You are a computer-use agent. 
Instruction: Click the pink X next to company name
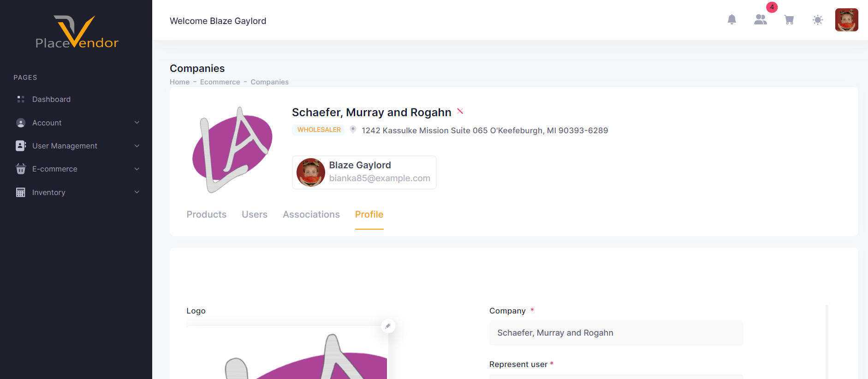[x=460, y=111]
